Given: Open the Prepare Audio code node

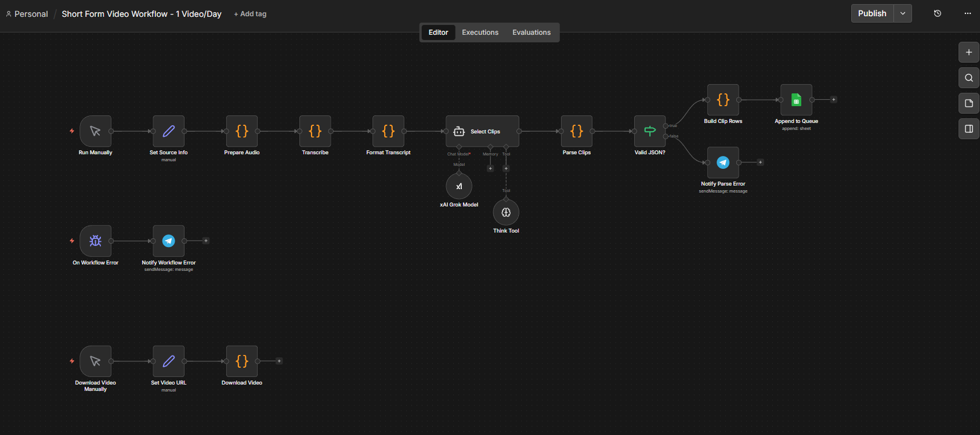Looking at the screenshot, I should (x=242, y=131).
